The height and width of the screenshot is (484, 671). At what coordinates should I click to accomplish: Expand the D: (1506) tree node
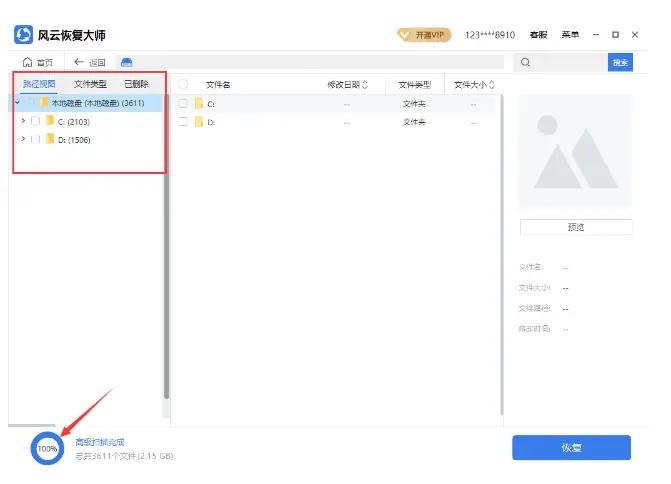[x=23, y=140]
